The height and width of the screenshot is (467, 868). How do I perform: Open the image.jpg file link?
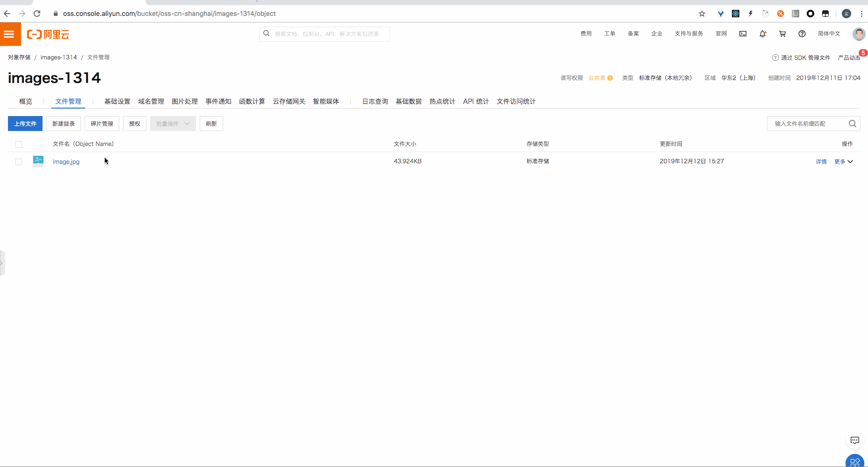[66, 162]
